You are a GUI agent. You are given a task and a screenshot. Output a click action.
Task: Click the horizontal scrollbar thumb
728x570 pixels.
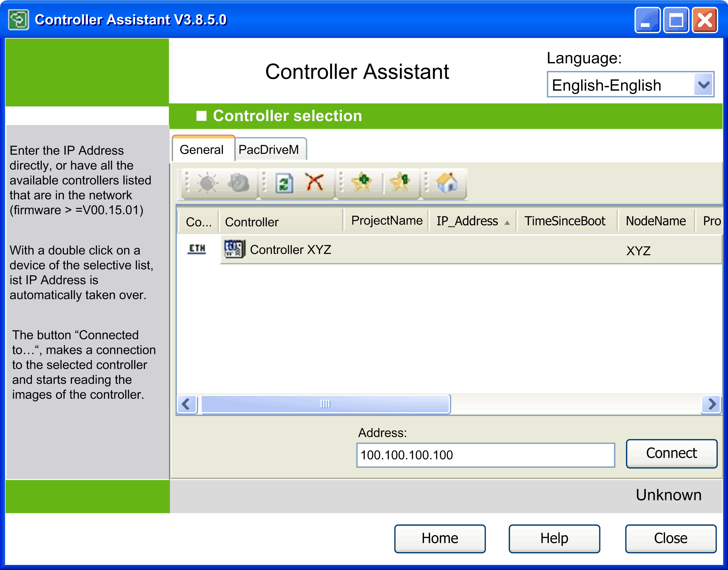325,404
